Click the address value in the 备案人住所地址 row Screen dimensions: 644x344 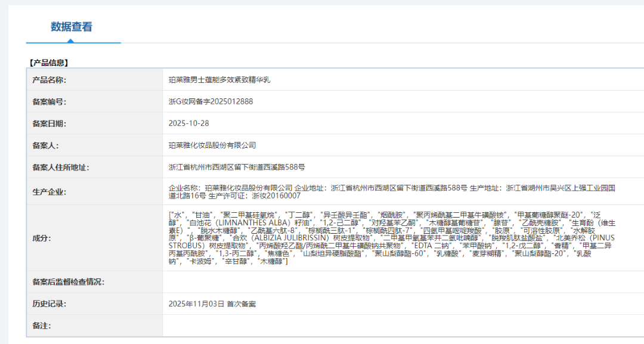click(x=237, y=168)
